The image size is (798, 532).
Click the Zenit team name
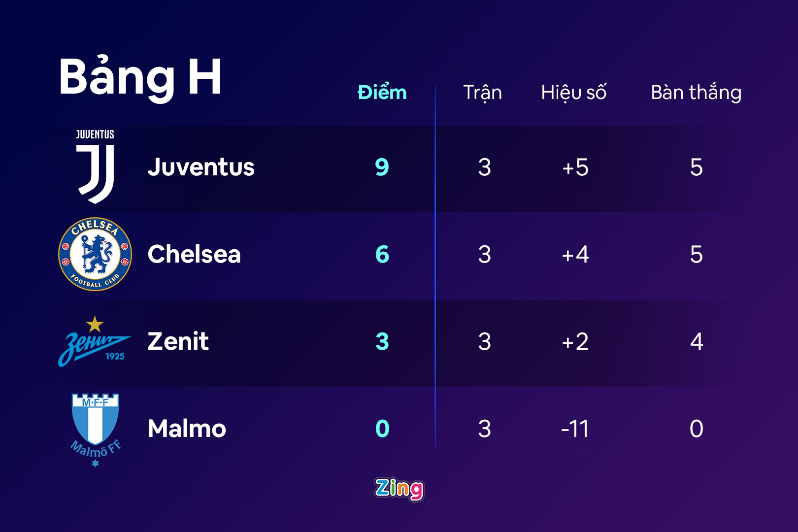point(178,341)
